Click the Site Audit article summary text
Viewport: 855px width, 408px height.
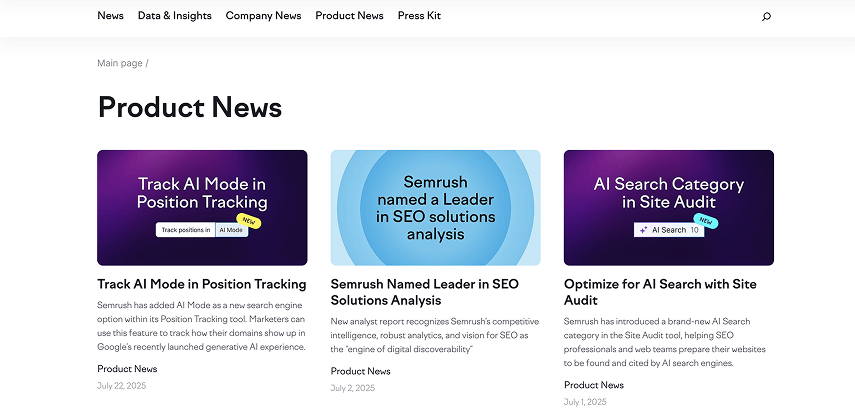pos(665,342)
